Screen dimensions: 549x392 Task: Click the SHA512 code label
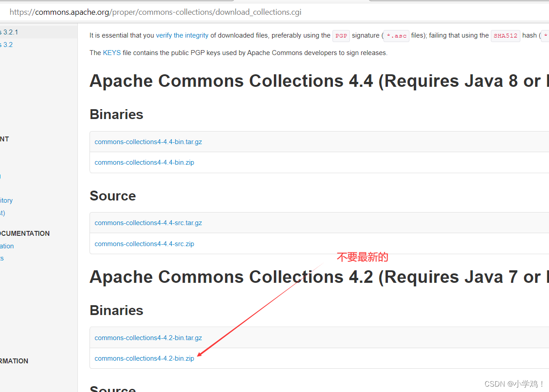point(506,36)
